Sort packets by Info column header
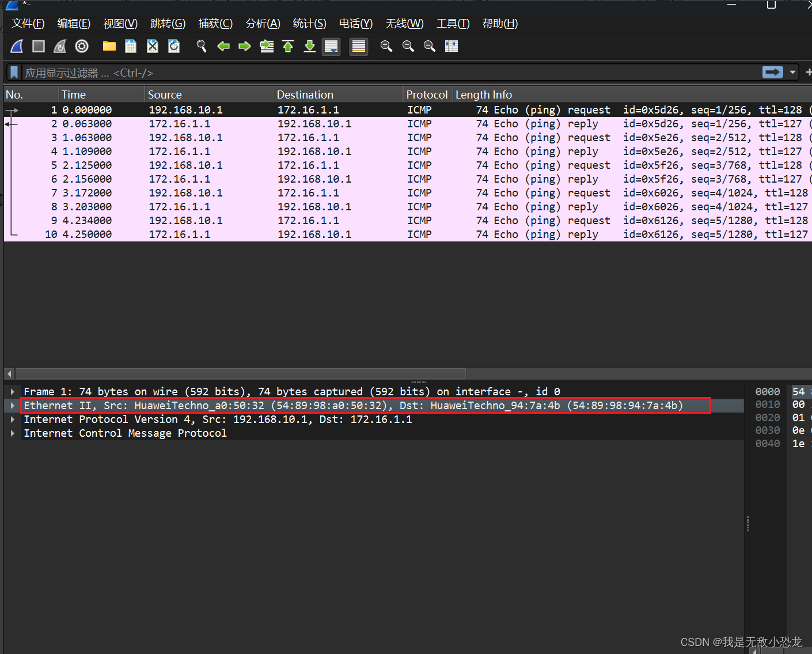812x654 pixels. click(651, 94)
